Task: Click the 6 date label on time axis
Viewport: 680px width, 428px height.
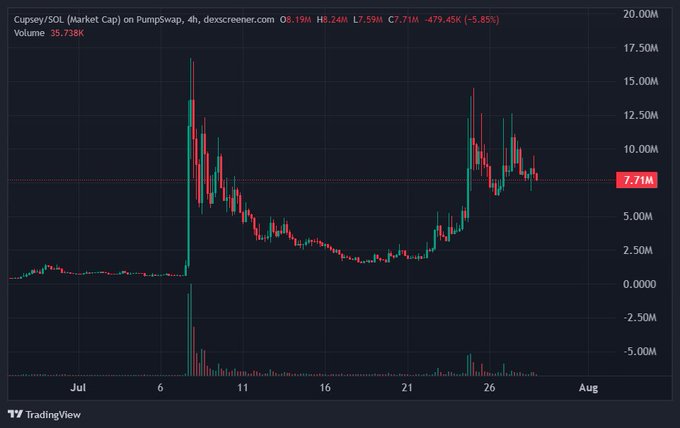Action: point(160,387)
